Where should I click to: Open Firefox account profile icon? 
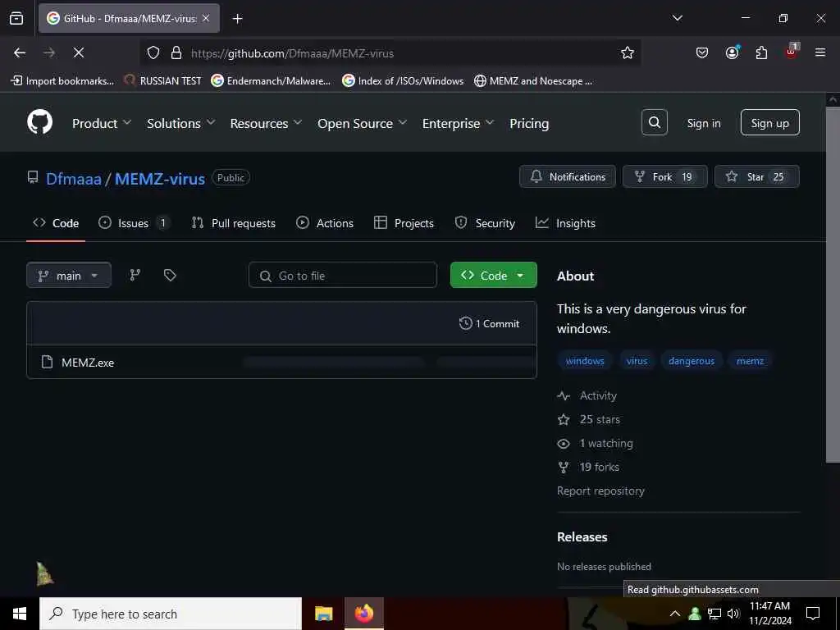(732, 52)
